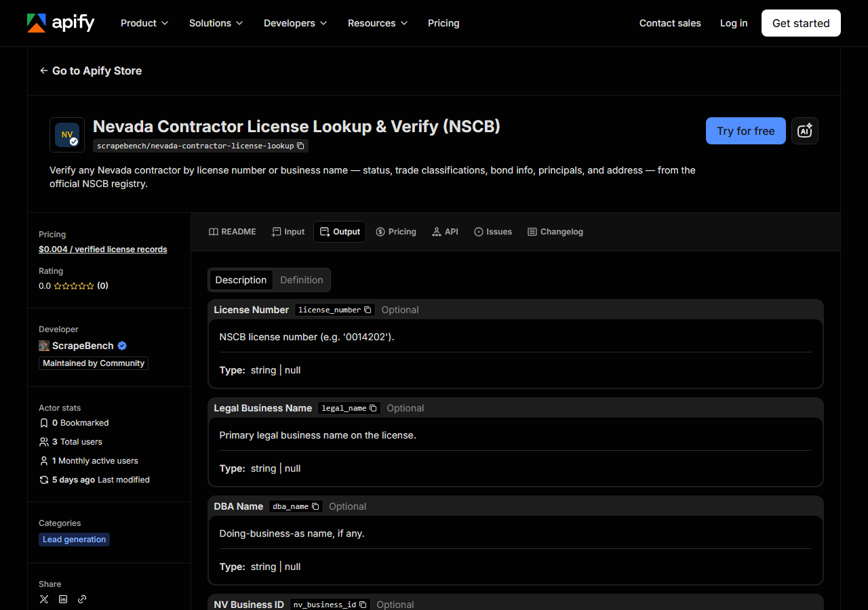Click the bookmark icon in Actor stats
The image size is (868, 610).
(x=44, y=423)
